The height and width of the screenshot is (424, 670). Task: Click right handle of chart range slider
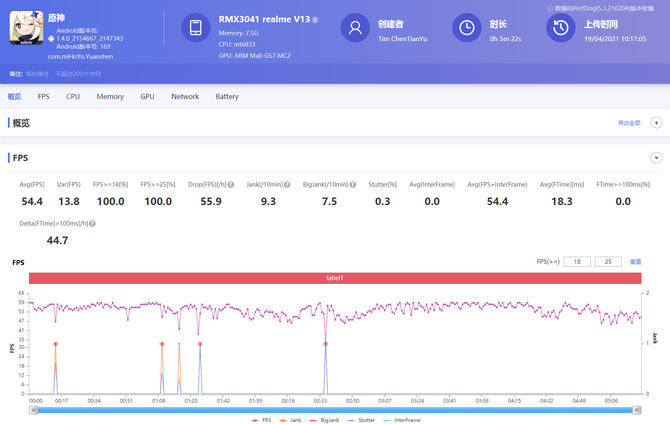(637, 410)
